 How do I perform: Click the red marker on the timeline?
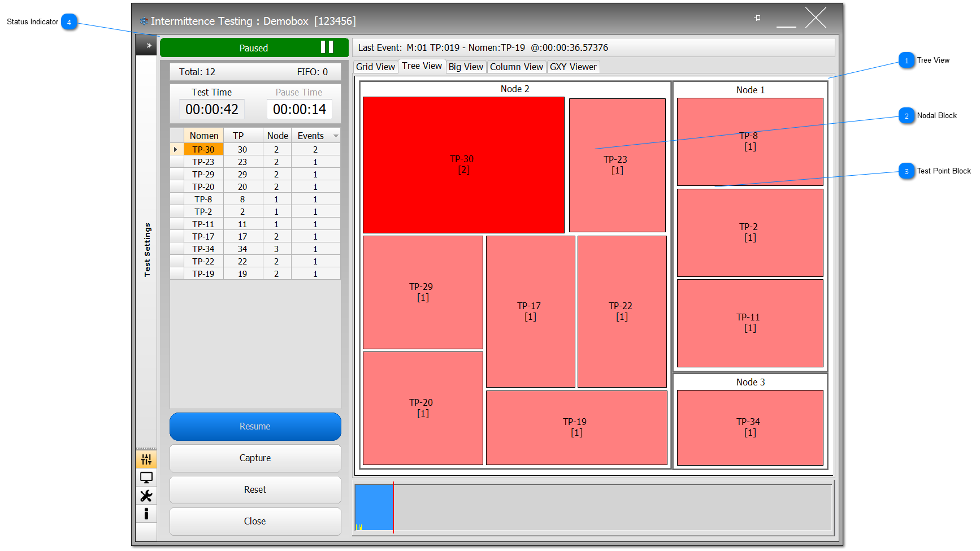point(393,506)
